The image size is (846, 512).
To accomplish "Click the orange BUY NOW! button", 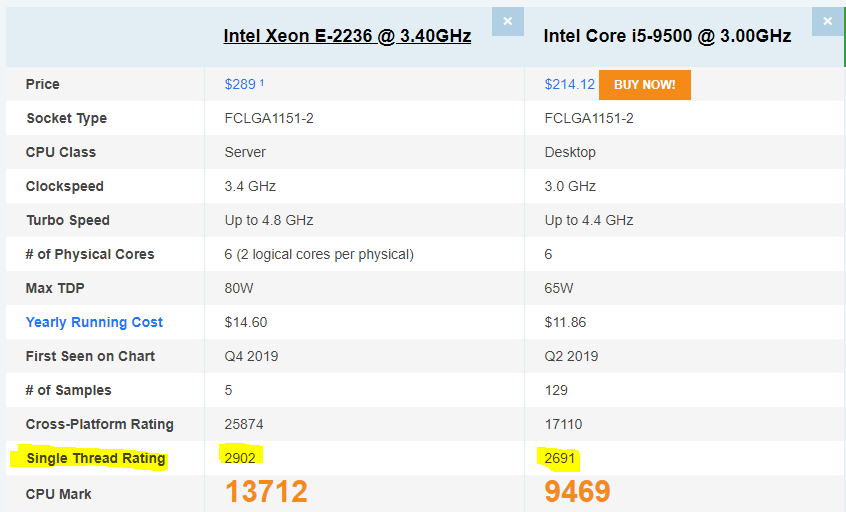I will (x=644, y=85).
